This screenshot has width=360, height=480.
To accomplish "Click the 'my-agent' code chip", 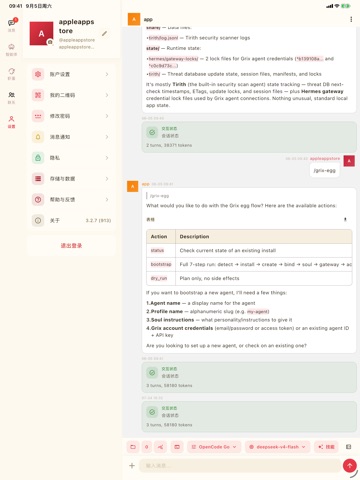I will click(258, 312).
